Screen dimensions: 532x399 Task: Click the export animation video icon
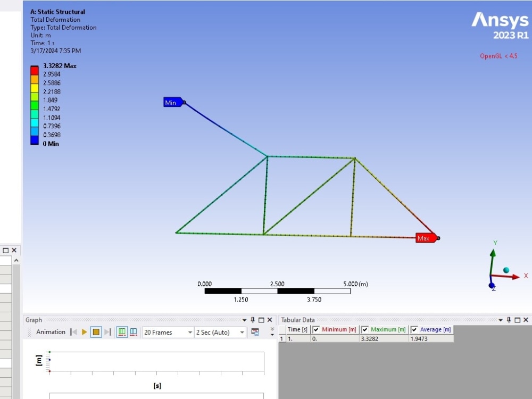click(254, 332)
